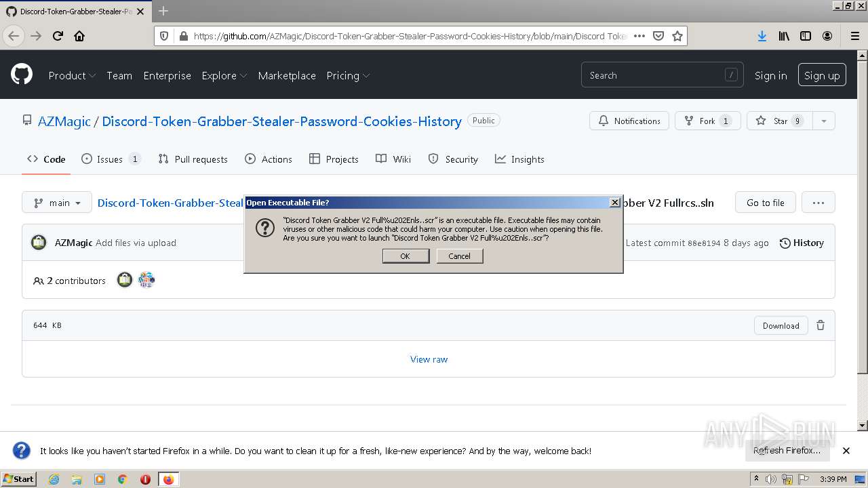868x488 pixels.
Task: Click the View raw link
Action: 429,359
